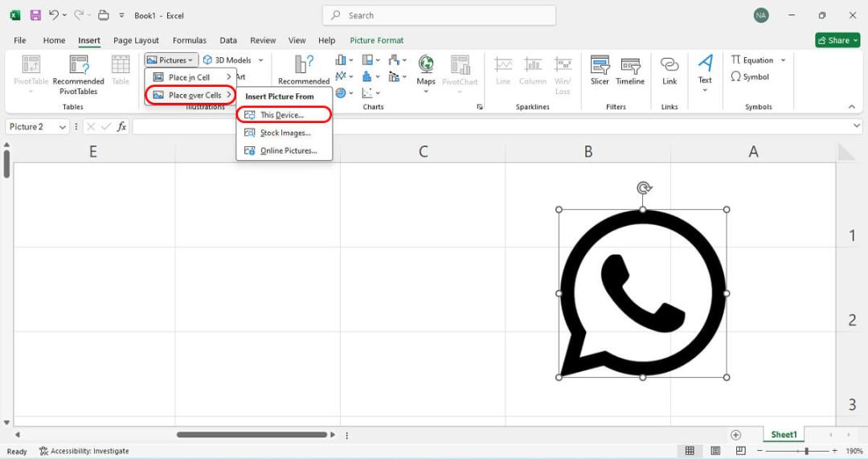
Task: Click the Save icon in title bar
Action: pos(35,15)
